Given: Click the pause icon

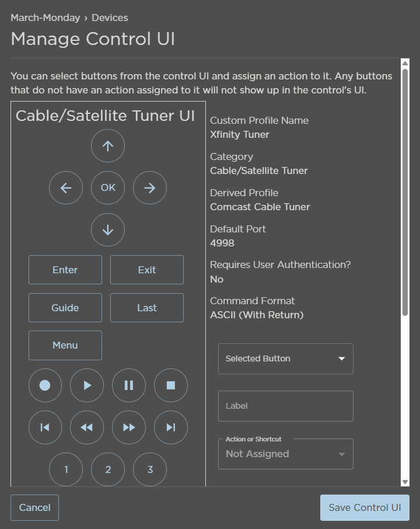Looking at the screenshot, I should point(128,385).
